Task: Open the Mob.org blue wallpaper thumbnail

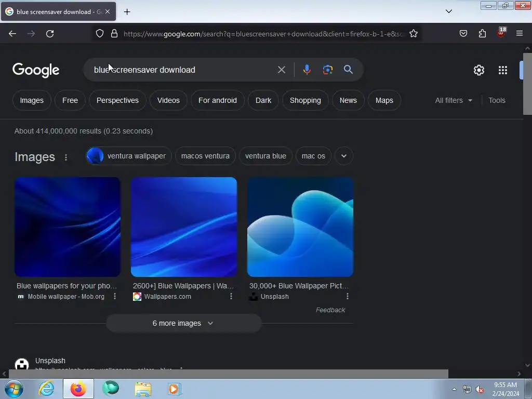Action: tap(68, 227)
